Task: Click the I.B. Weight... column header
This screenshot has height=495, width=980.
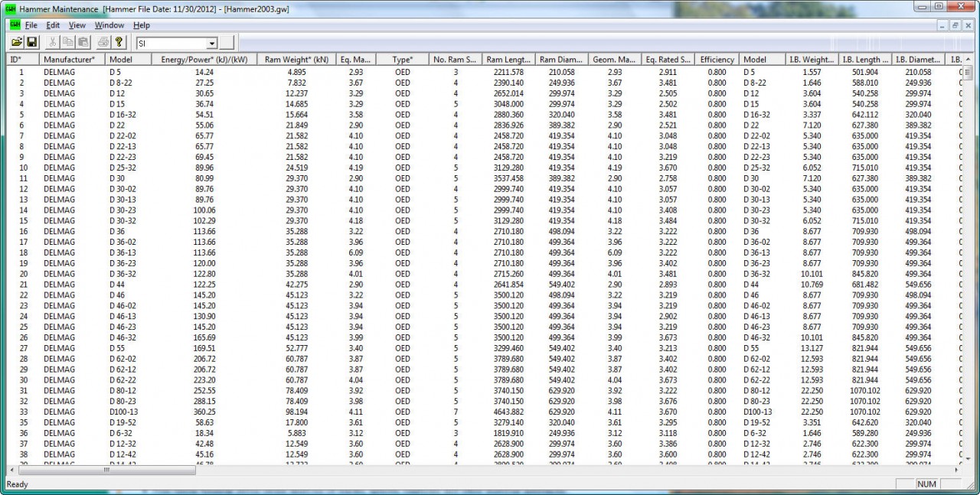Action: [x=812, y=60]
